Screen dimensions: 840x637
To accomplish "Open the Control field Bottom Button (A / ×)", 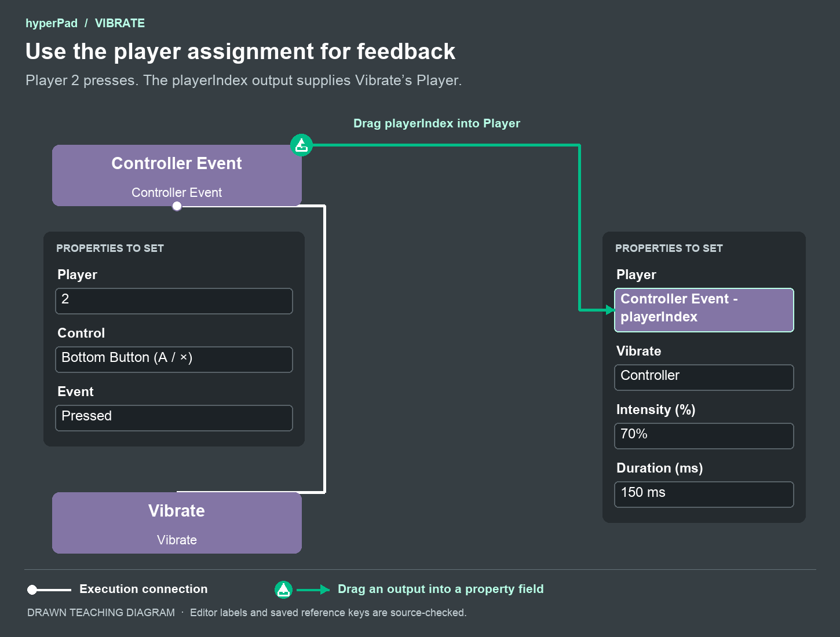I will point(174,360).
